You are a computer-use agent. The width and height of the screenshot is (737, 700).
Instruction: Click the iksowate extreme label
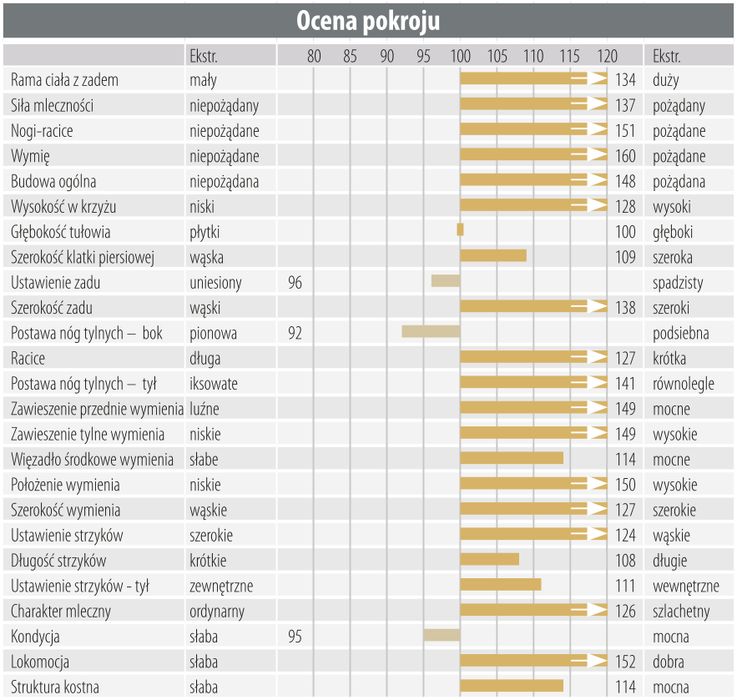[214, 384]
